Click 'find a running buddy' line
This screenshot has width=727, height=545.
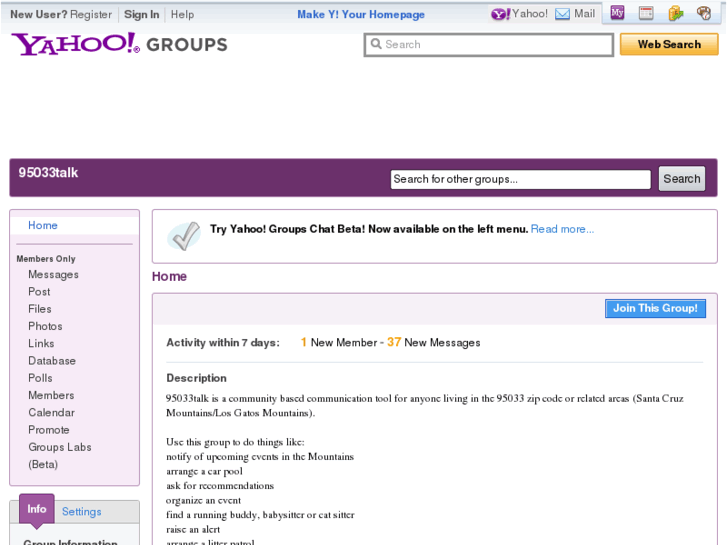[260, 515]
